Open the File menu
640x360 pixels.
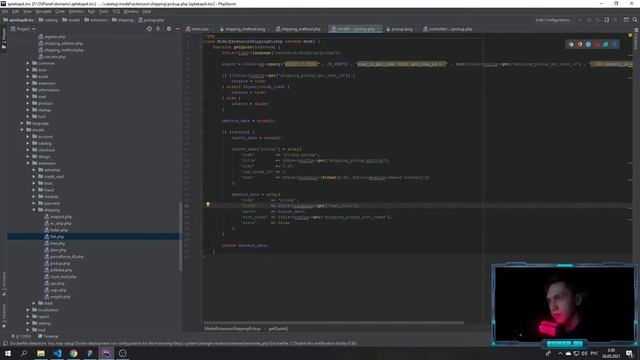[x=5, y=12]
